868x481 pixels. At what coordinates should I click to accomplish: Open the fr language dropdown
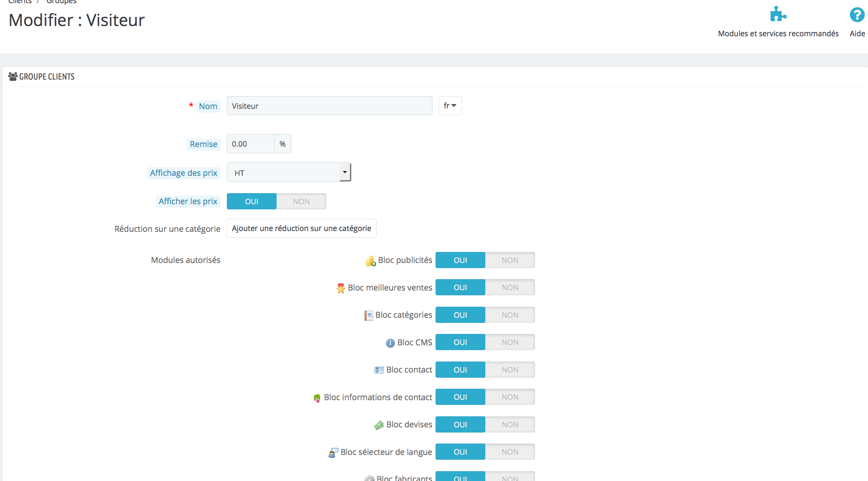point(450,106)
